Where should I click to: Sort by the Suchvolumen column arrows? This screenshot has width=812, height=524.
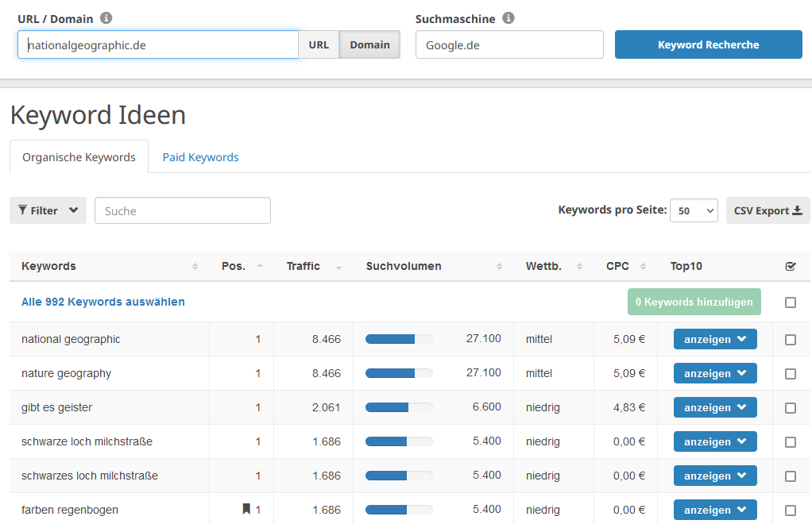(x=499, y=267)
